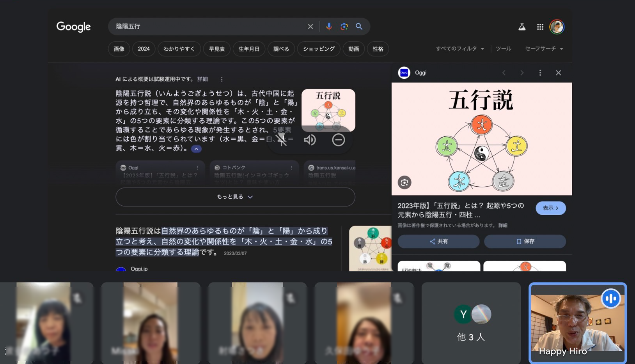The image size is (635, 364).
Task: Open options for the Oggi source card
Action: click(x=197, y=168)
